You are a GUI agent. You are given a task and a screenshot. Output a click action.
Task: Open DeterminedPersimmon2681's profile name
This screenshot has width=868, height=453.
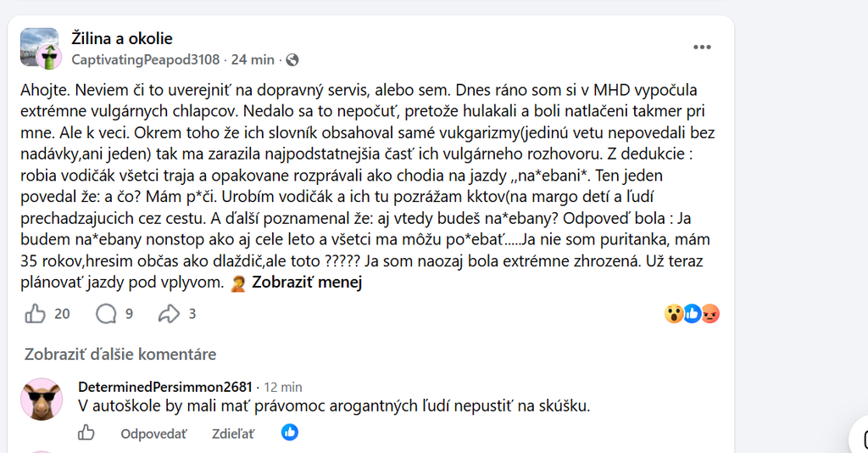pyautogui.click(x=165, y=387)
